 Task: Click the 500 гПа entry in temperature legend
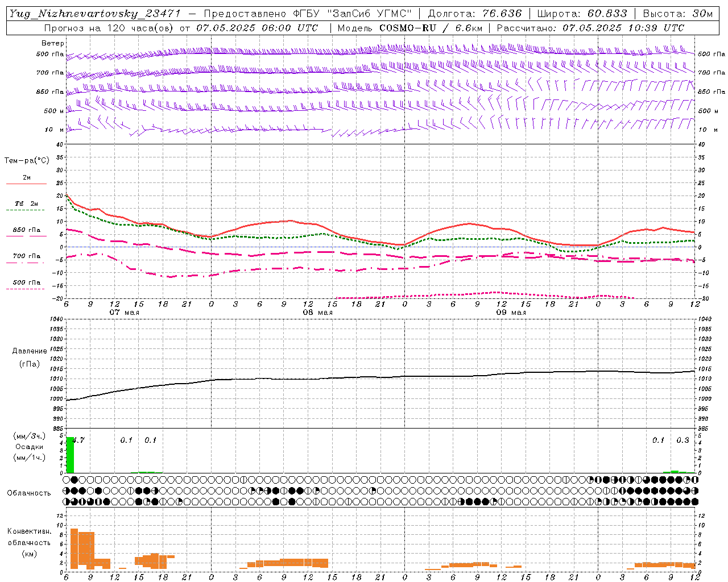26,282
